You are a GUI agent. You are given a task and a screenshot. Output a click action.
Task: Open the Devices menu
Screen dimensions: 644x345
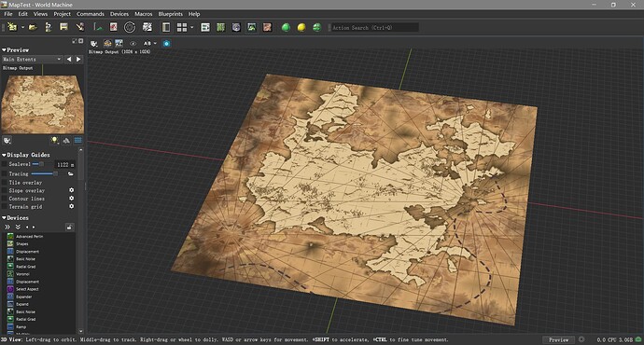tap(119, 14)
